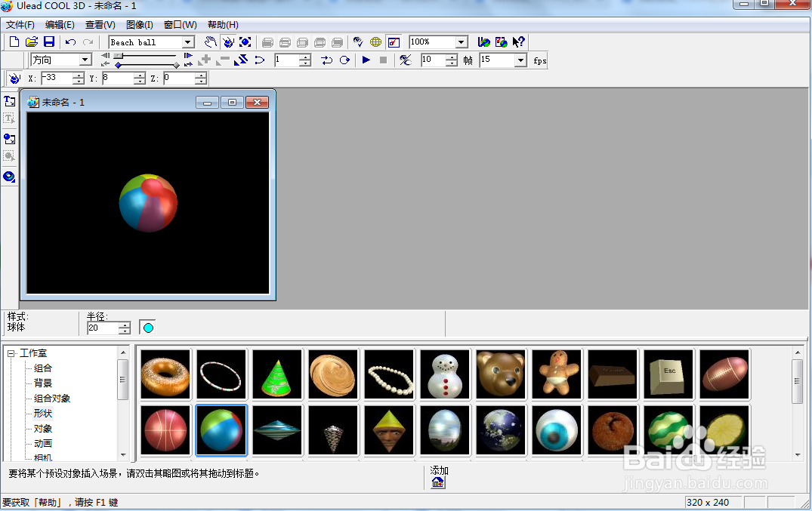Select 形状 in the library tree
The width and height of the screenshot is (812, 511).
click(43, 413)
